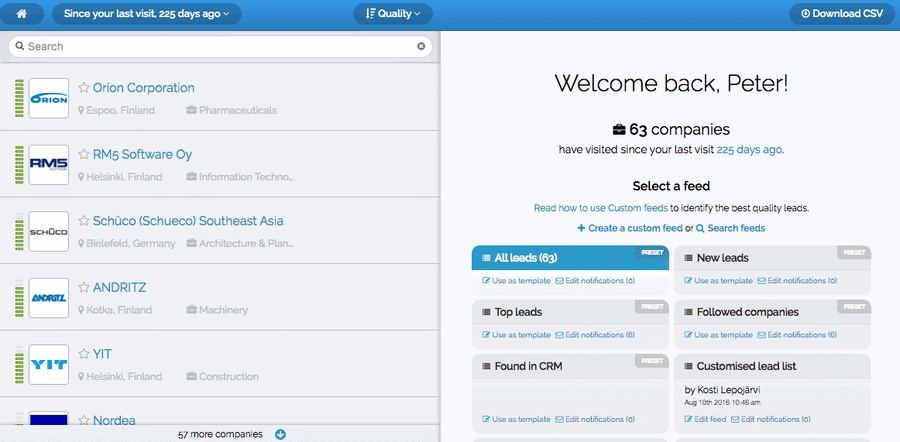
Task: Edit notifications for Found in CRM
Action: [595, 419]
